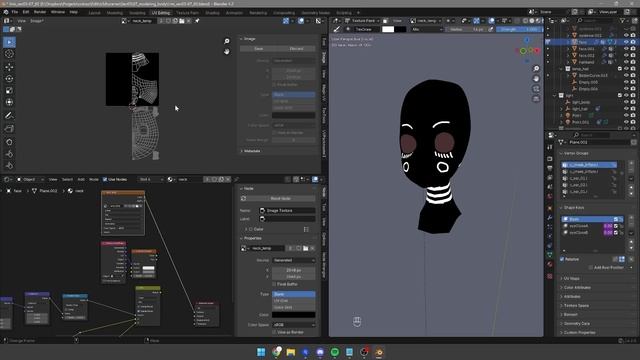Select the Relax tool in UV editor
This screenshot has height=360, width=640.
pos(9,154)
